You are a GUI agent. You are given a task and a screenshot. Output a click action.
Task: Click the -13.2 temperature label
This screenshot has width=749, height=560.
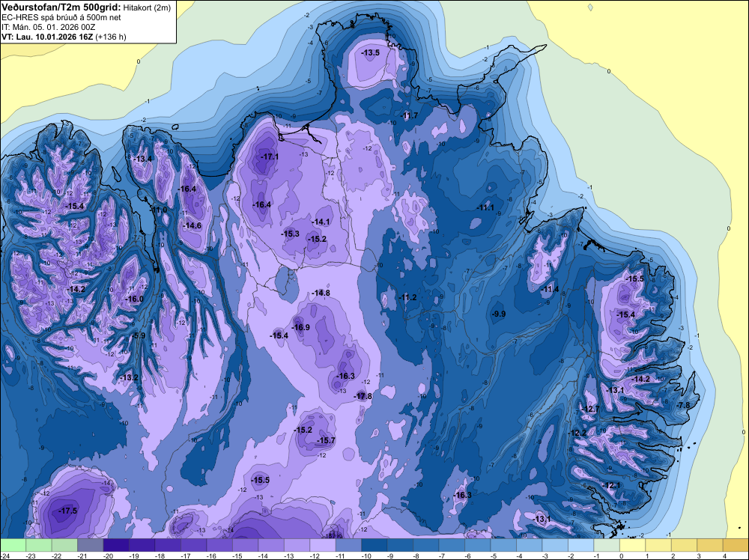pos(129,378)
